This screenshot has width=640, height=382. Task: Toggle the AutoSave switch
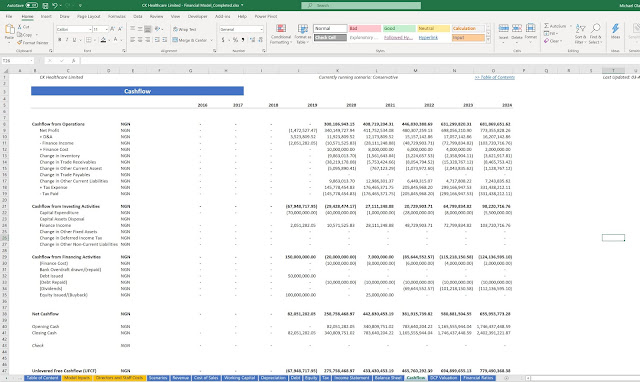[32, 5]
